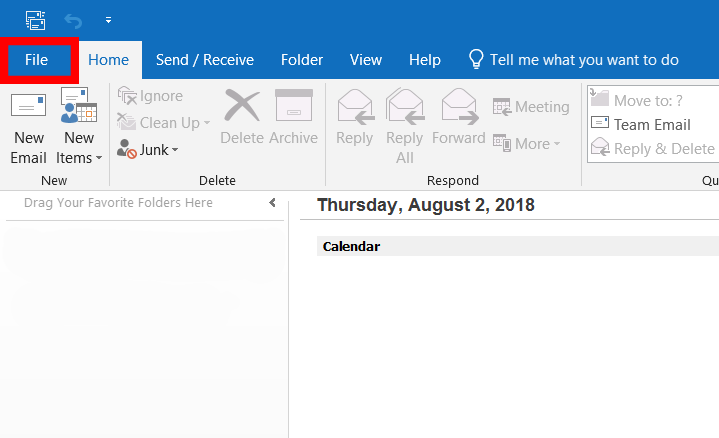The image size is (719, 438).
Task: Click Reply All in Respond group
Action: coord(405,125)
